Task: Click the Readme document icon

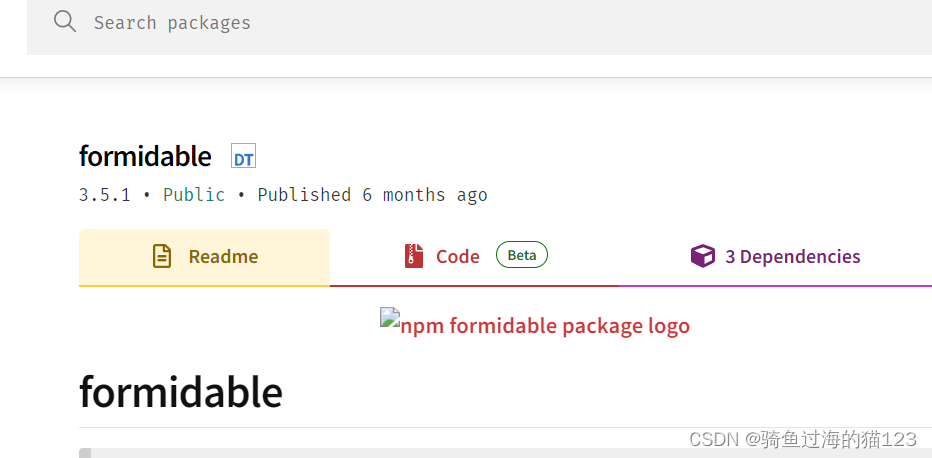Action: coord(162,257)
